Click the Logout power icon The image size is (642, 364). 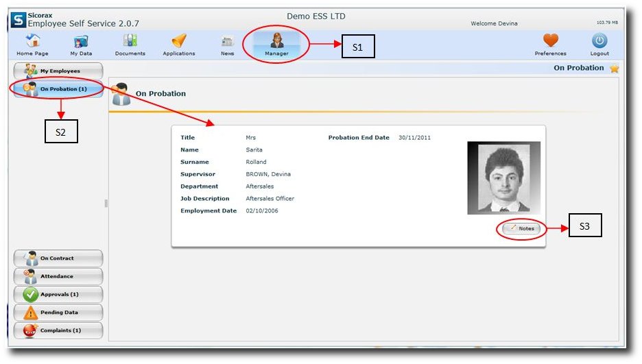599,41
